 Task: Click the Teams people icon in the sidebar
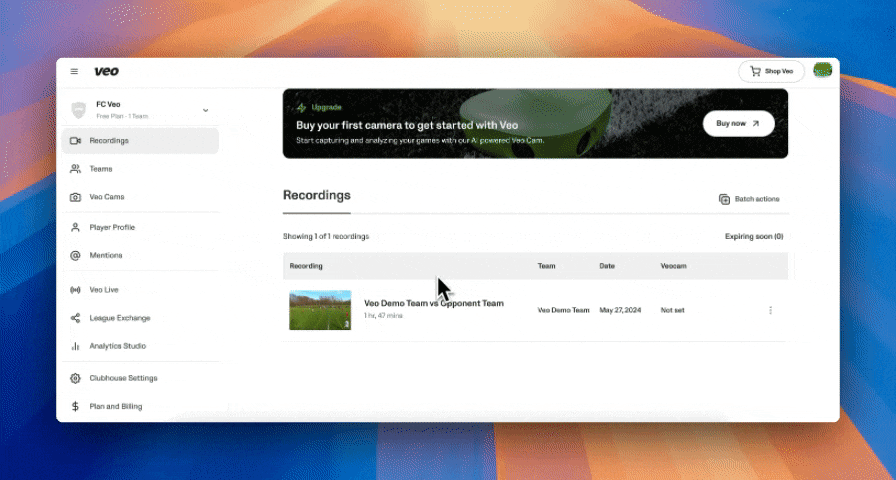[x=75, y=169]
